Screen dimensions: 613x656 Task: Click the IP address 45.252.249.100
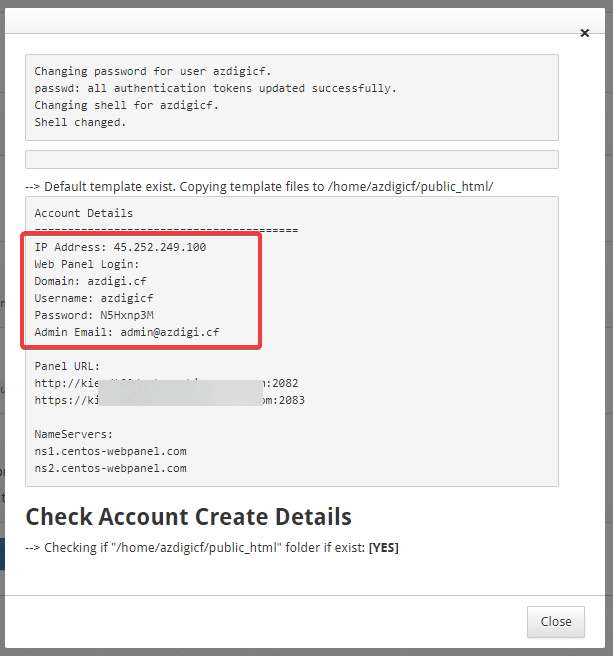[x=159, y=247]
